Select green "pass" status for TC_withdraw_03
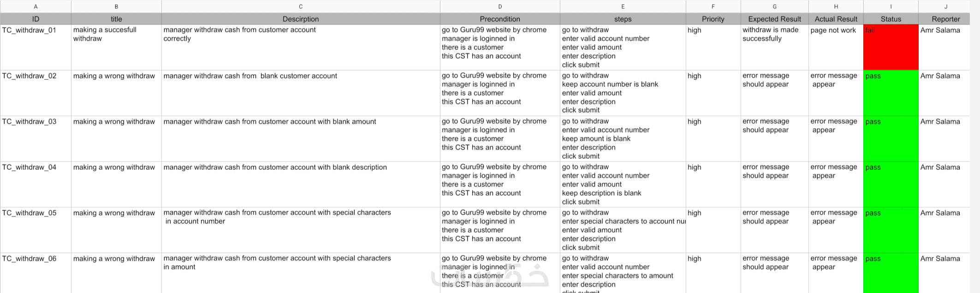 (x=891, y=138)
